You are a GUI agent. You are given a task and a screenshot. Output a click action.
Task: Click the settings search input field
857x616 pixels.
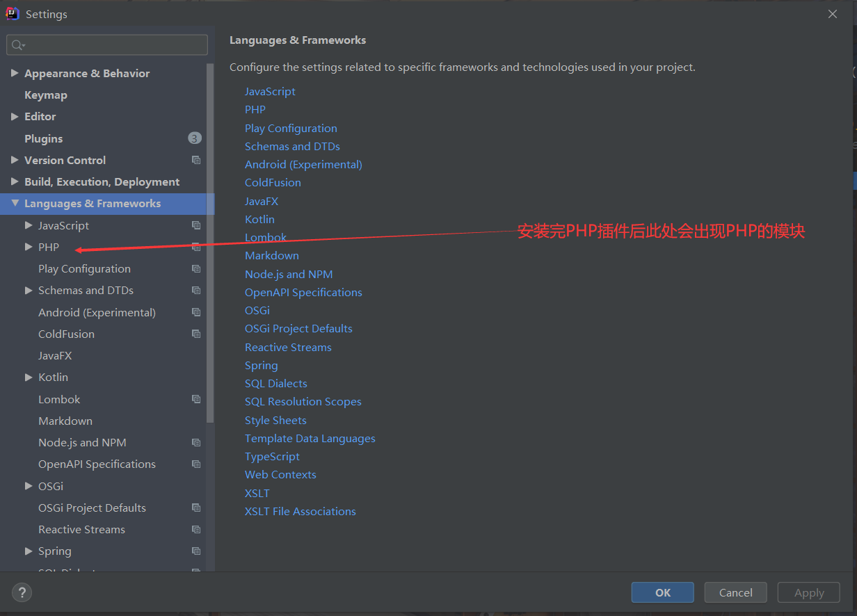pyautogui.click(x=107, y=45)
